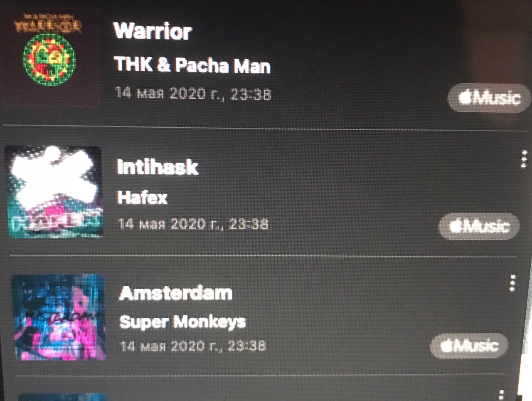The height and width of the screenshot is (401, 532).
Task: Open the partially visible artwork at bottom
Action: (62, 397)
